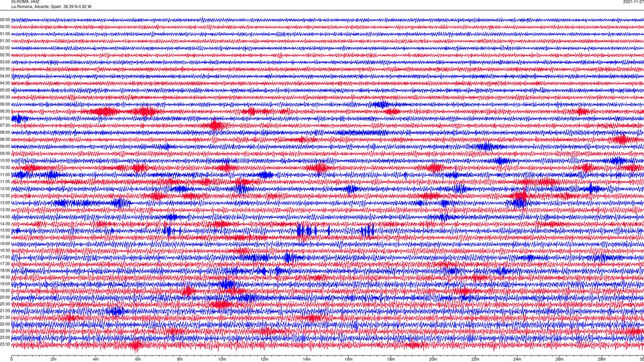Select the 16m axis tick label

348,359
